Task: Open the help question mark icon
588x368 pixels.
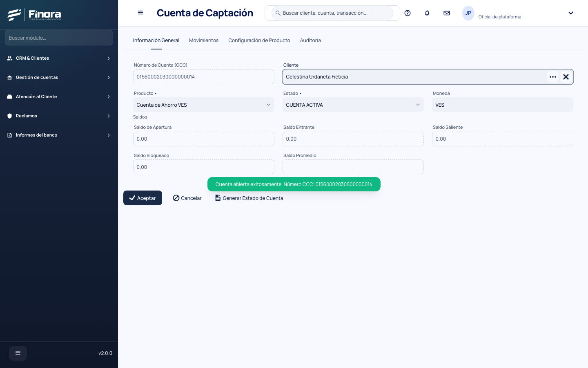Action: pos(408,13)
